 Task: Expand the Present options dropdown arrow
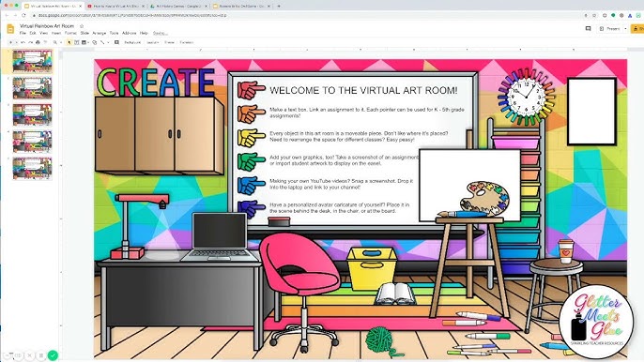[x=625, y=29]
